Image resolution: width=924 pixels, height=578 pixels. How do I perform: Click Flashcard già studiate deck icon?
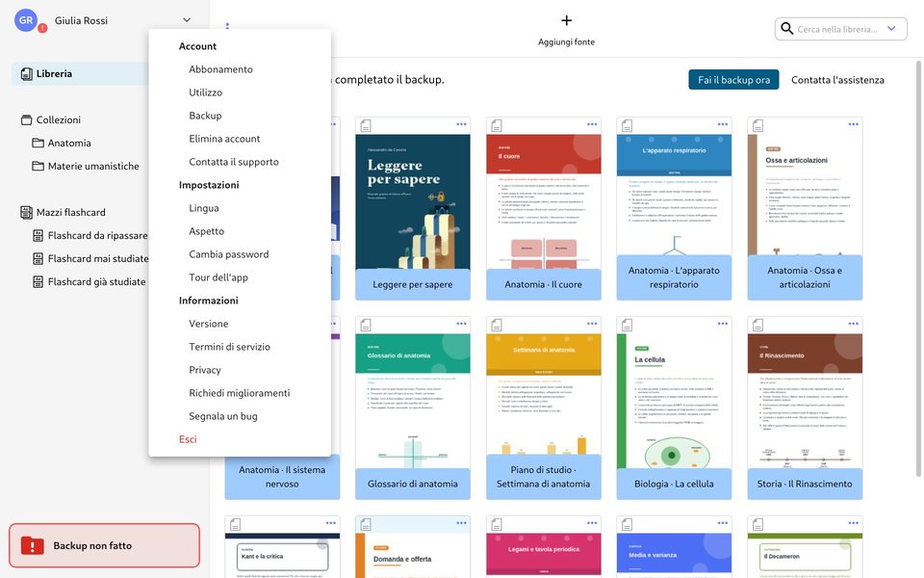[38, 281]
